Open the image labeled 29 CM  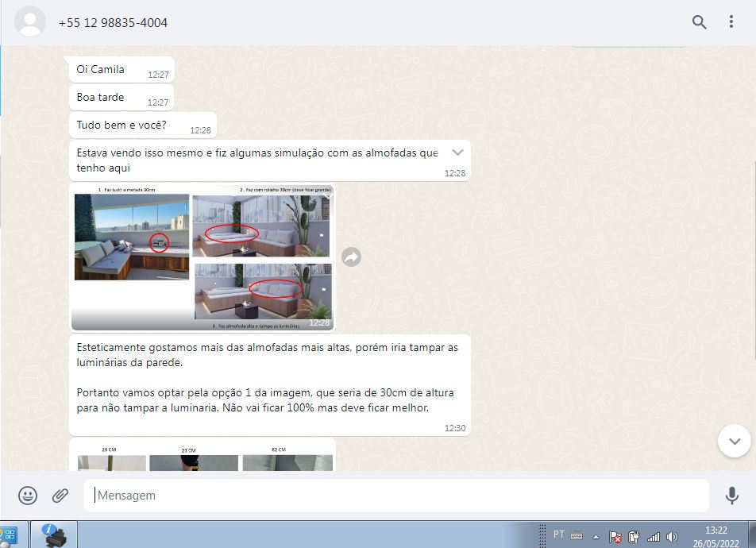coord(111,460)
